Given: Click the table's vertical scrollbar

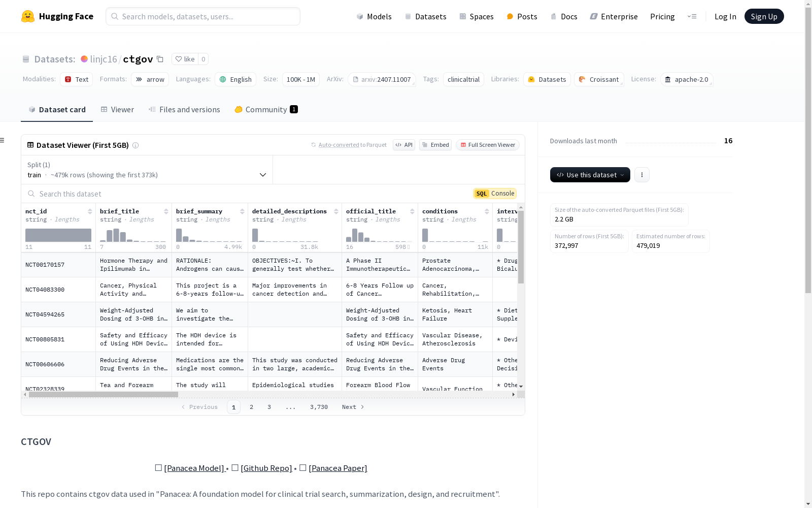Looking at the screenshot, I should point(521,247).
